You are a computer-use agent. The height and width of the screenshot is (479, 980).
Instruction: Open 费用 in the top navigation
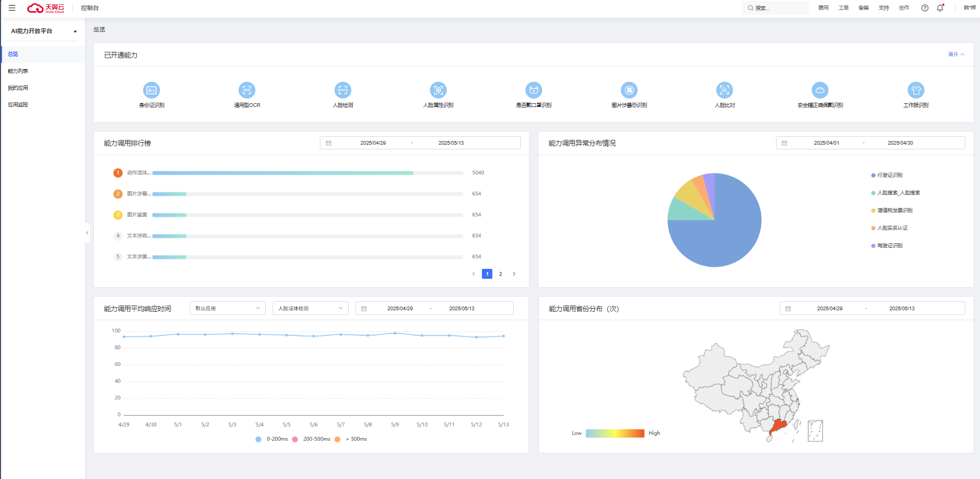tap(823, 8)
